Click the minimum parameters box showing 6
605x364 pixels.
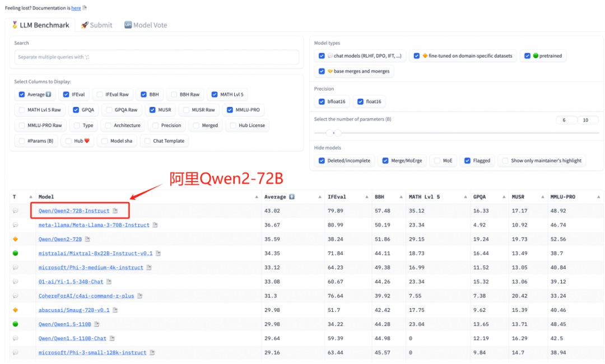coord(566,120)
